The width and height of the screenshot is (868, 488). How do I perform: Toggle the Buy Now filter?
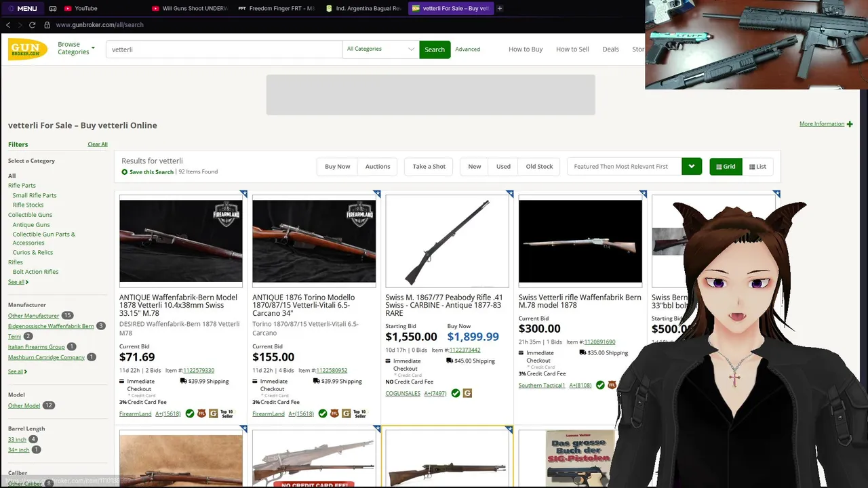pos(337,167)
